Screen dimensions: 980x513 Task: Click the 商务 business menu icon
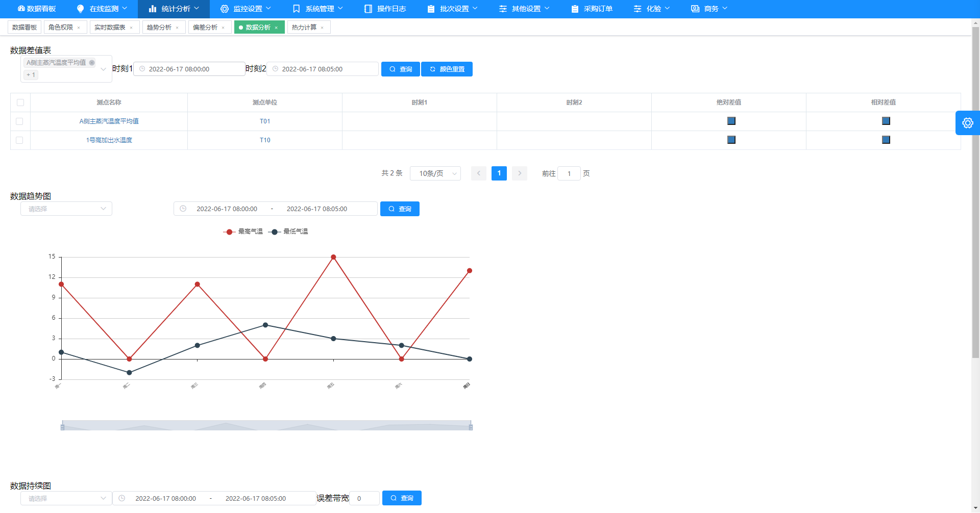695,9
